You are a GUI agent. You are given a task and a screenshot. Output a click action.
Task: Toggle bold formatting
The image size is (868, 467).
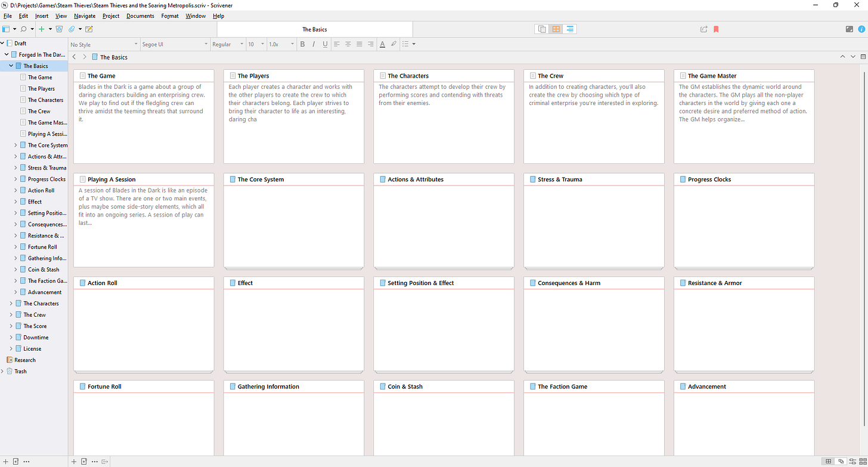302,44
